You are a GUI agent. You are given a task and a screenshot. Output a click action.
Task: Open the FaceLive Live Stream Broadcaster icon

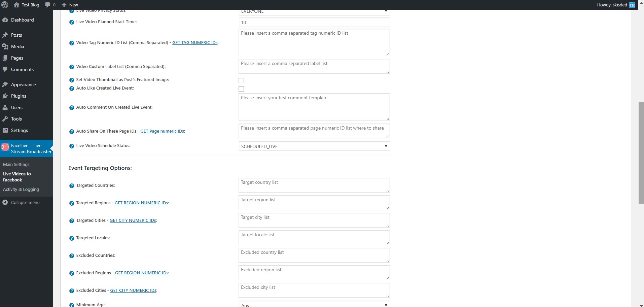coord(5,147)
